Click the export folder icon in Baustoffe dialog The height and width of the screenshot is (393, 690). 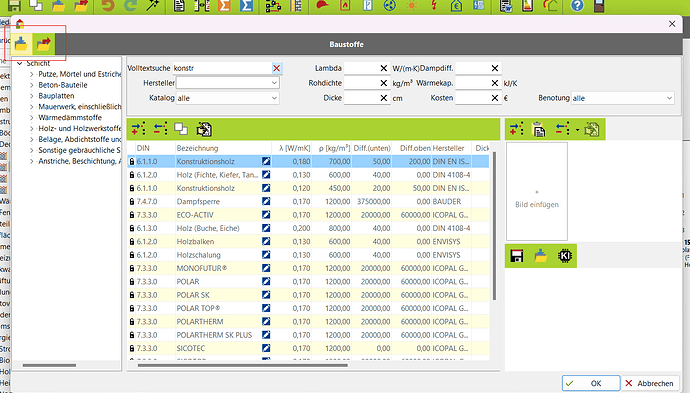pyautogui.click(x=44, y=44)
